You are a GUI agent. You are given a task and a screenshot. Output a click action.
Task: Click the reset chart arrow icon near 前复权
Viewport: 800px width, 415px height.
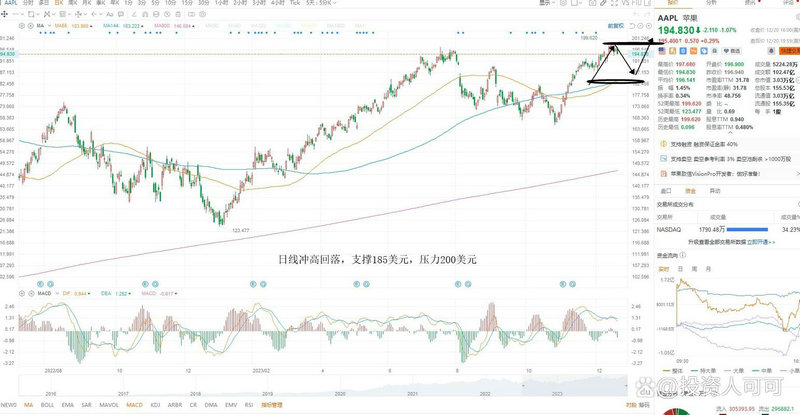[632, 26]
